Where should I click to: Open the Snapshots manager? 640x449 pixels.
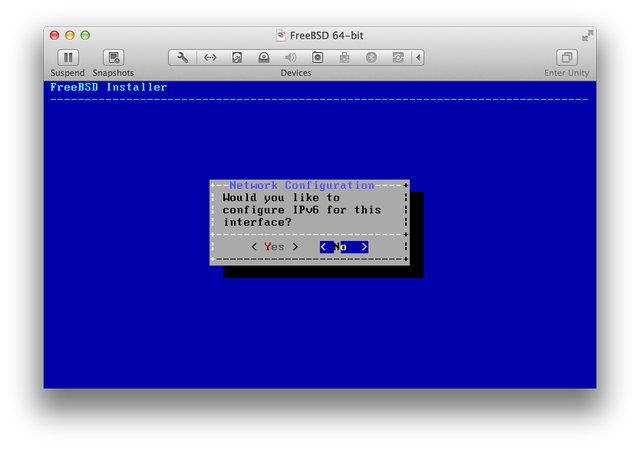(113, 58)
